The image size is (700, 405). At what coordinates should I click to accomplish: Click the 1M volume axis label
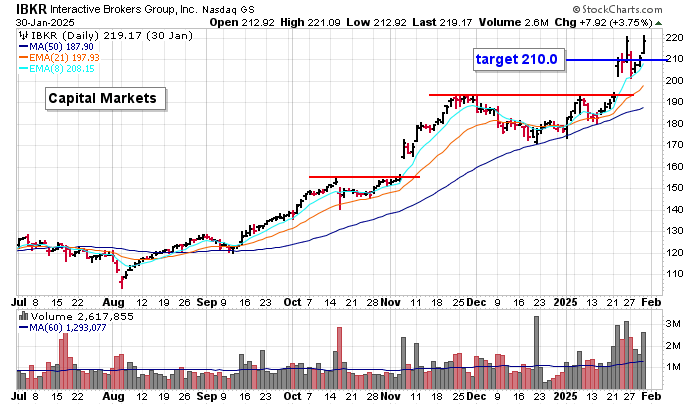click(x=673, y=367)
